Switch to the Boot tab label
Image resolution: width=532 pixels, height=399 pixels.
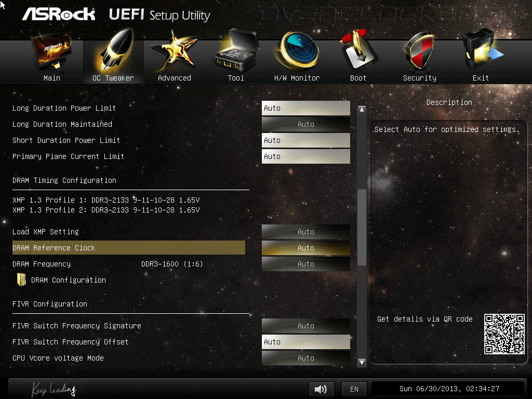tap(358, 78)
